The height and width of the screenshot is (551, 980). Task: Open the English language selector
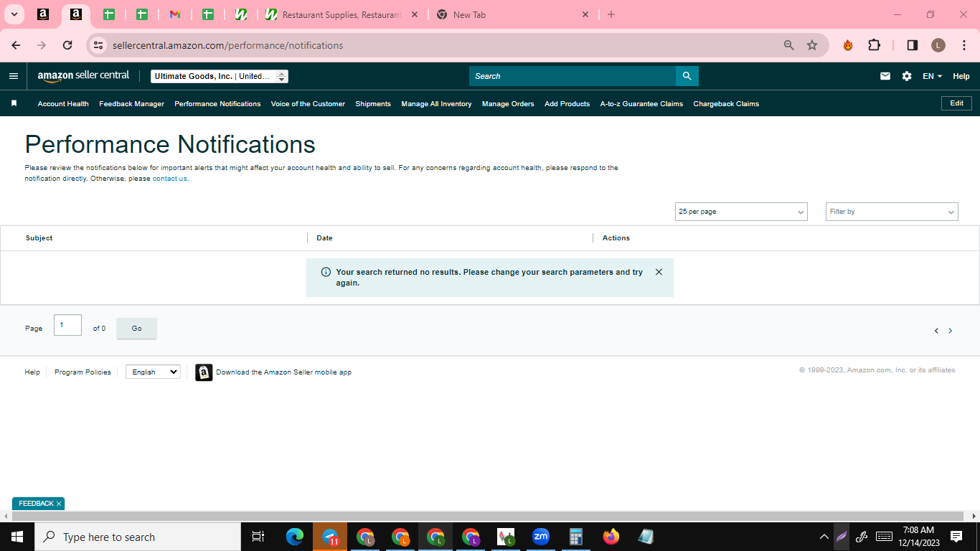(x=153, y=372)
